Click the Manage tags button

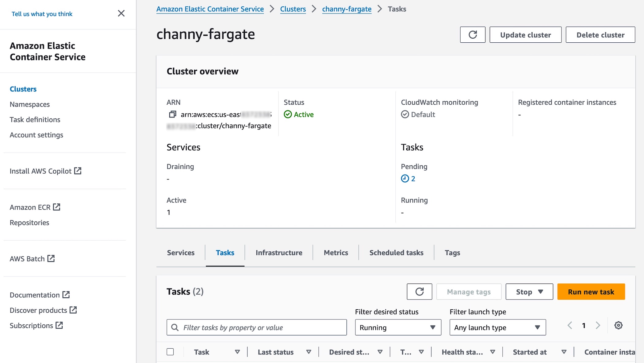pyautogui.click(x=469, y=292)
